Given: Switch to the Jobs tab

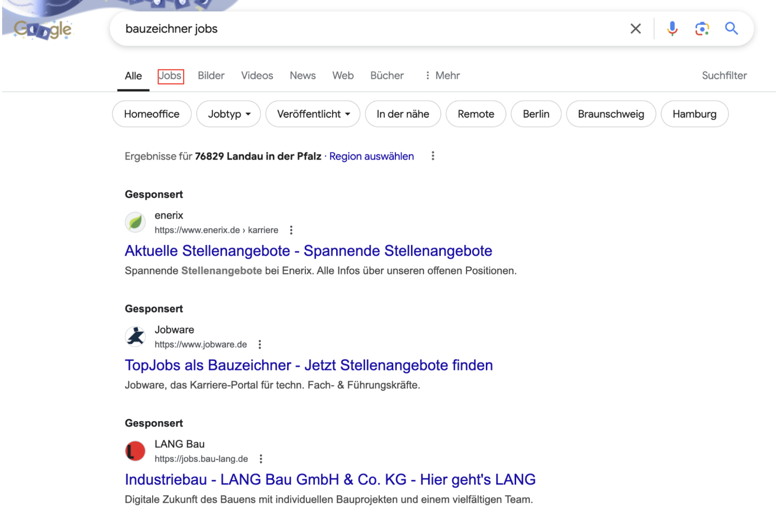Looking at the screenshot, I should [170, 76].
